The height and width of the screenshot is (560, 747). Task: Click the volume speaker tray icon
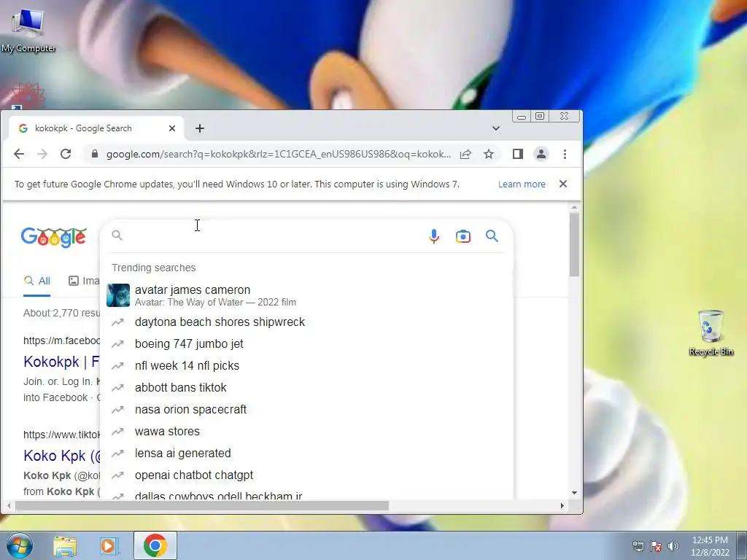673,546
